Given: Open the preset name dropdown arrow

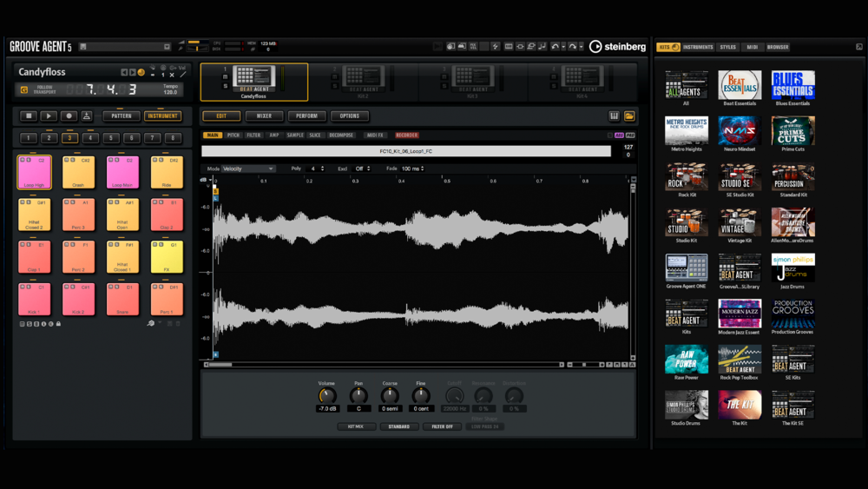Looking at the screenshot, I should pyautogui.click(x=167, y=47).
